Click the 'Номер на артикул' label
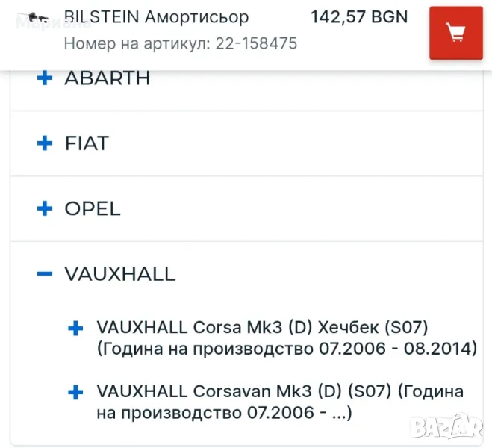The width and height of the screenshot is (492, 448). tap(137, 43)
